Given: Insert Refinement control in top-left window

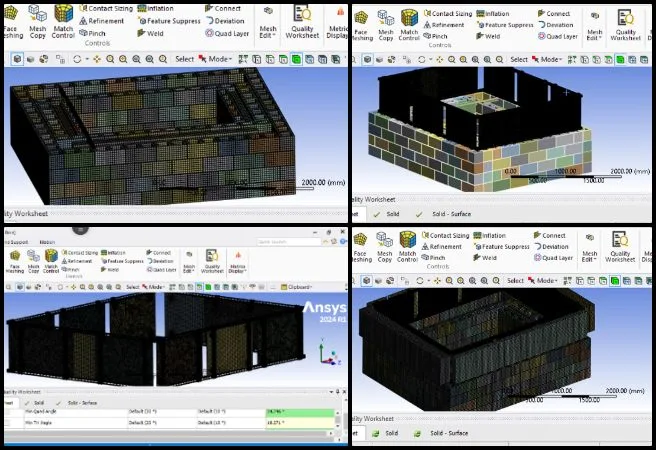Looking at the screenshot, I should (x=102, y=20).
